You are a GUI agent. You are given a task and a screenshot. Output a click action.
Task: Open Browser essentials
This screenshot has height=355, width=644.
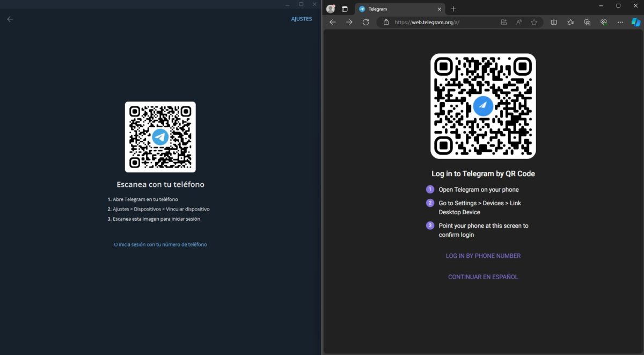(603, 22)
